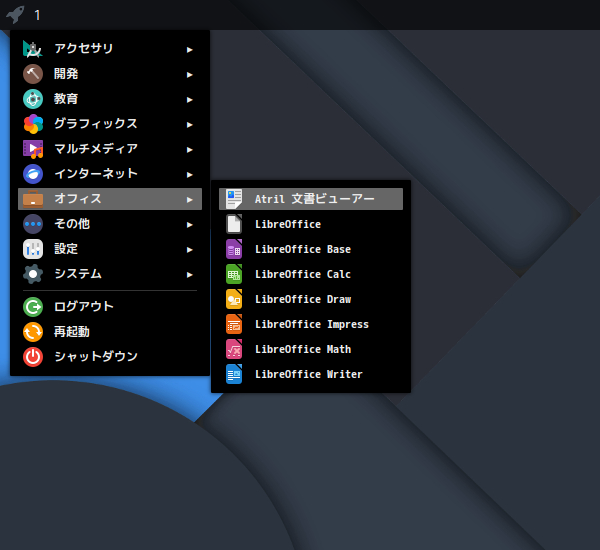
Task: Click the orange 再起動 icon
Action: pos(33,331)
